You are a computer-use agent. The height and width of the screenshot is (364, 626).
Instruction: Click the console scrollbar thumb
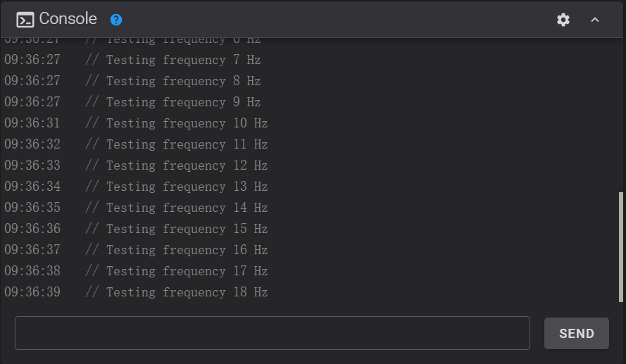[621, 247]
